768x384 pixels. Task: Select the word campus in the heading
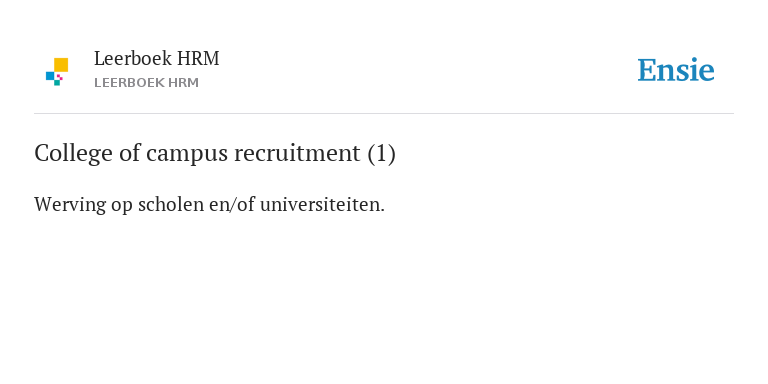(x=187, y=154)
